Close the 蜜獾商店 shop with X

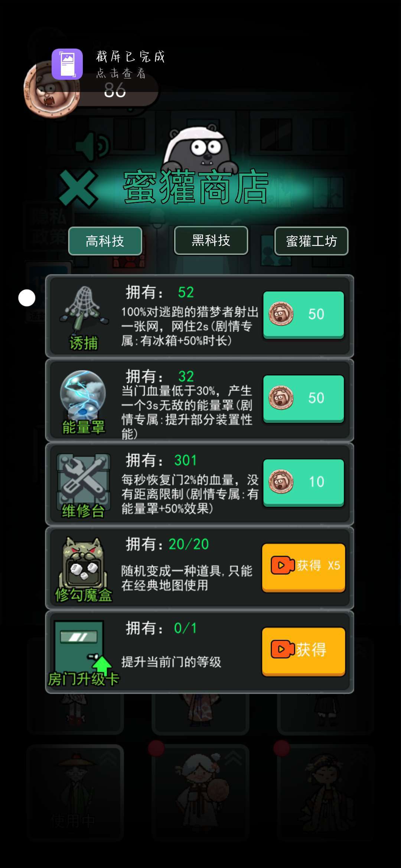(78, 188)
